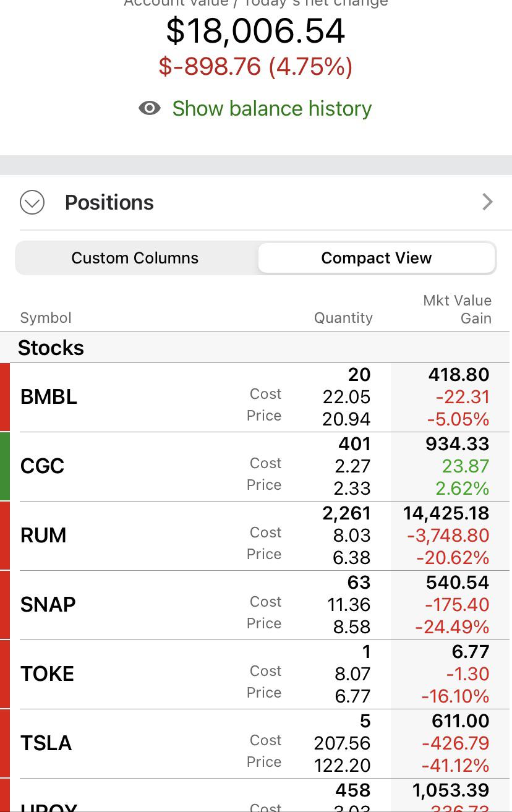Click the eye icon beside balance history
Screen dimensions: 512x812
150,108
